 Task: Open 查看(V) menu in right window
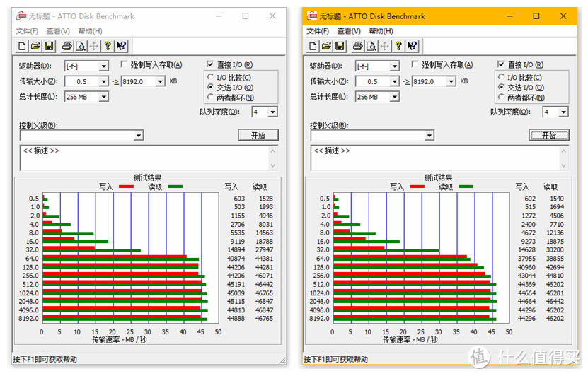349,30
